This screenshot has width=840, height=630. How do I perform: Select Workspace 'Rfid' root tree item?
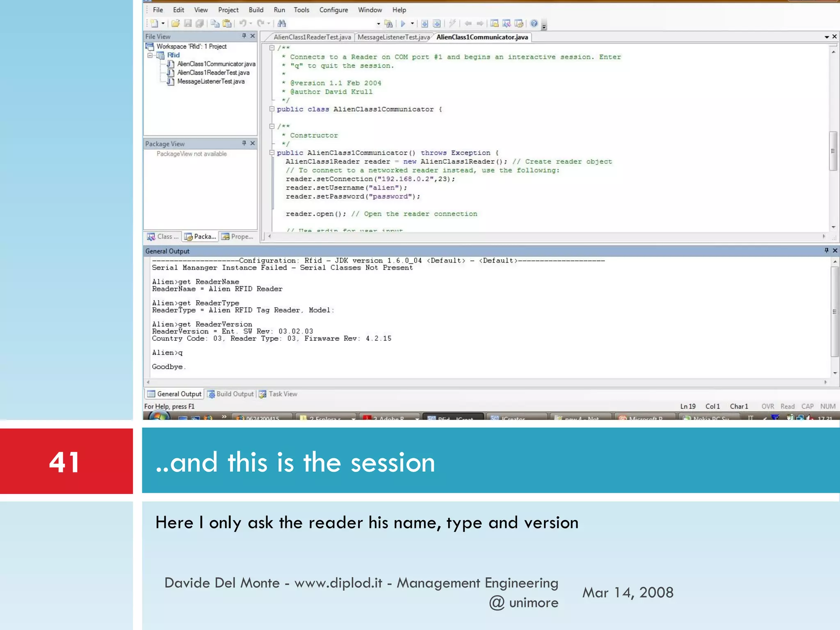[191, 46]
